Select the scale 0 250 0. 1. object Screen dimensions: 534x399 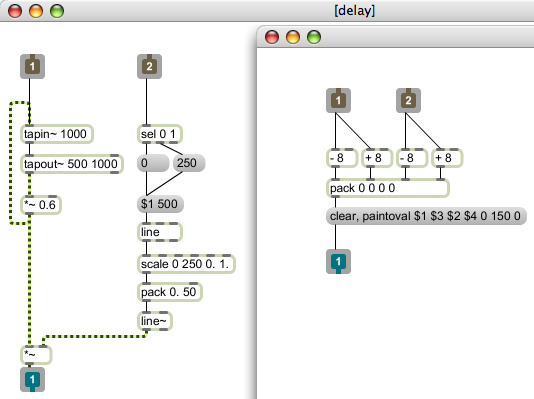click(187, 264)
